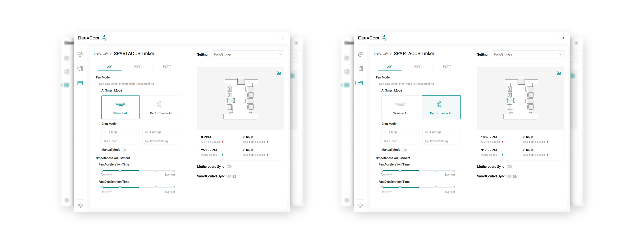This screenshot has width=644, height=249.
Task: Click SmartControl Sync help icon in right window
Action: (515, 176)
